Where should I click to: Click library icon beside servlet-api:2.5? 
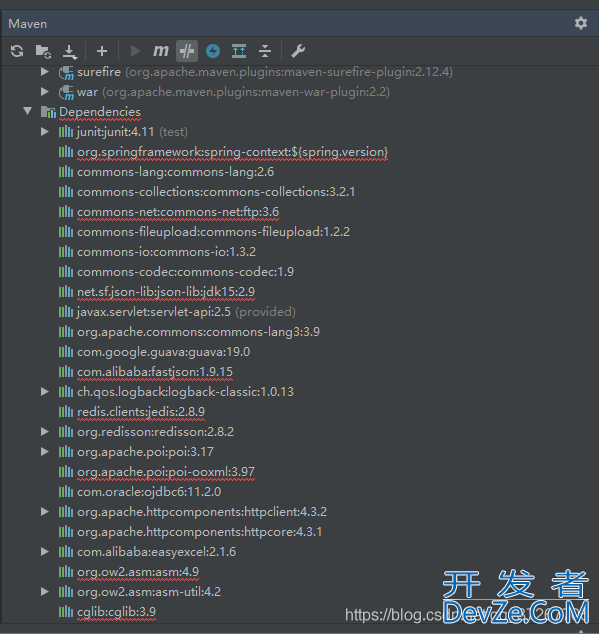point(66,311)
